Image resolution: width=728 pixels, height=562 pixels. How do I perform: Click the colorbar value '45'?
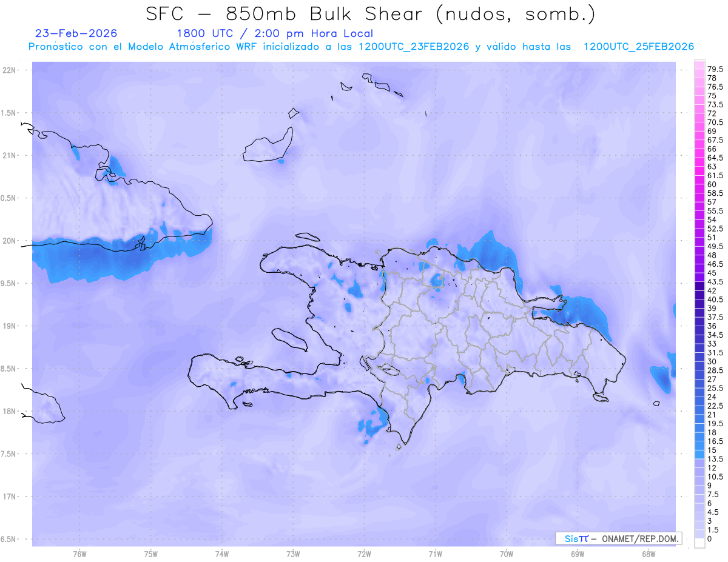coord(712,273)
